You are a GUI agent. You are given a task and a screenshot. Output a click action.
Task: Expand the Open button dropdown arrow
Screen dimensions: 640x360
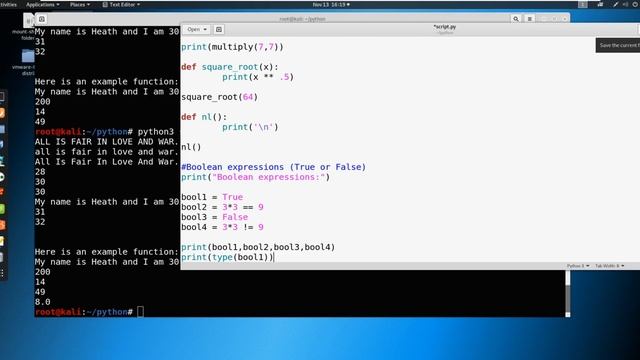(x=205, y=29)
